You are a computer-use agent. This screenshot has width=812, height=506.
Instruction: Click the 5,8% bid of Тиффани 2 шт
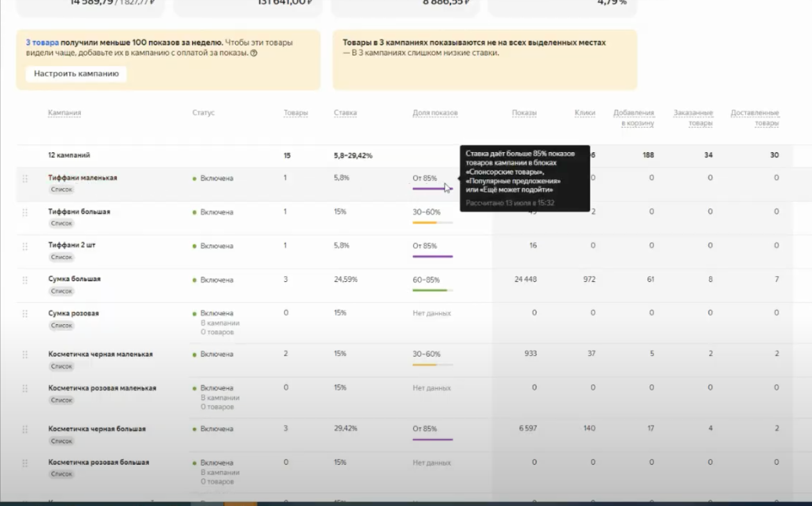click(x=341, y=245)
